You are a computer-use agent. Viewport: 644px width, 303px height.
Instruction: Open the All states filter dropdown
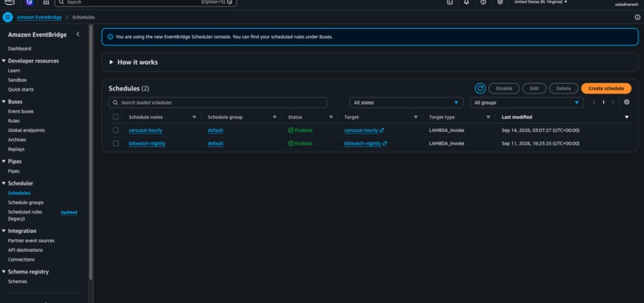click(x=406, y=103)
